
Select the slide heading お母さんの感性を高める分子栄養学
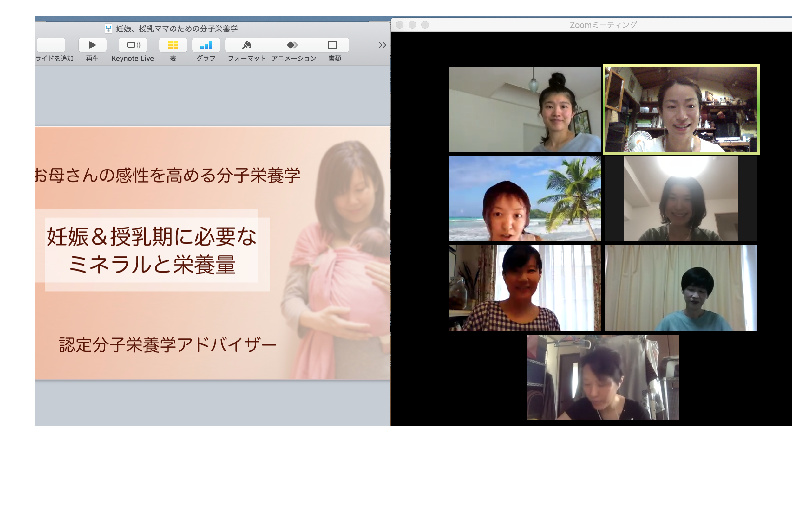tap(167, 175)
